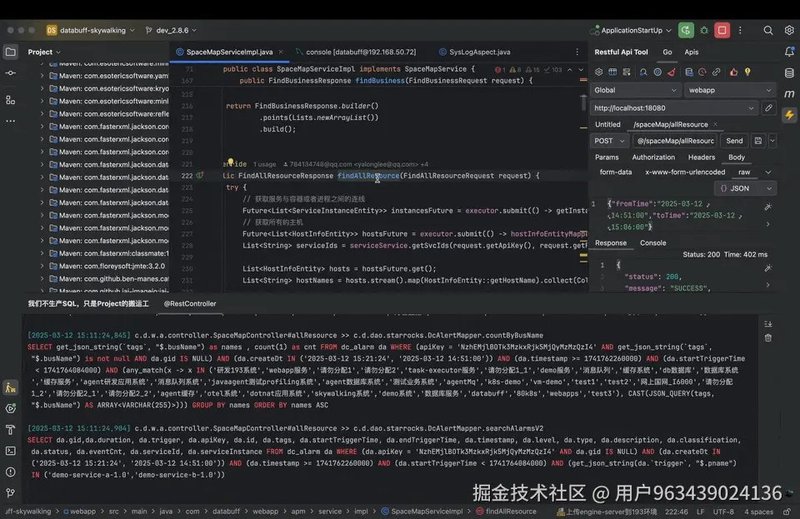This screenshot has width=800, height=519.
Task: Click the link chain icon in Restful toolbar
Action: pyautogui.click(x=716, y=72)
